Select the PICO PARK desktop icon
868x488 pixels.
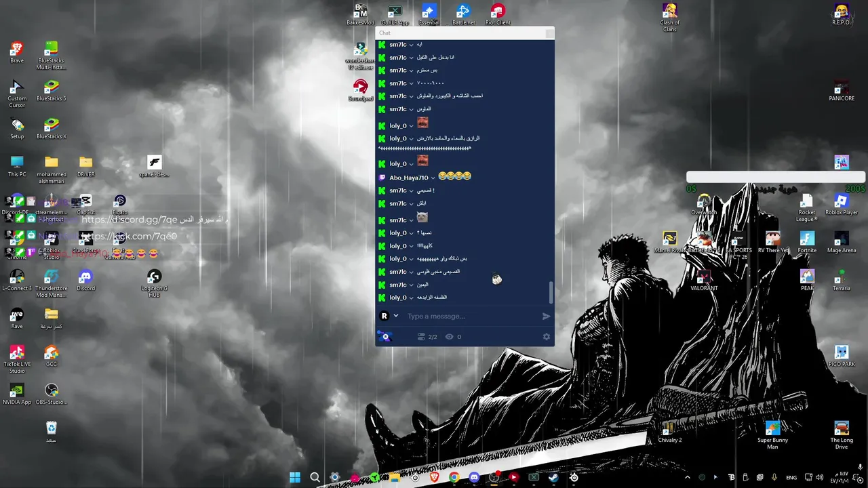(x=842, y=356)
